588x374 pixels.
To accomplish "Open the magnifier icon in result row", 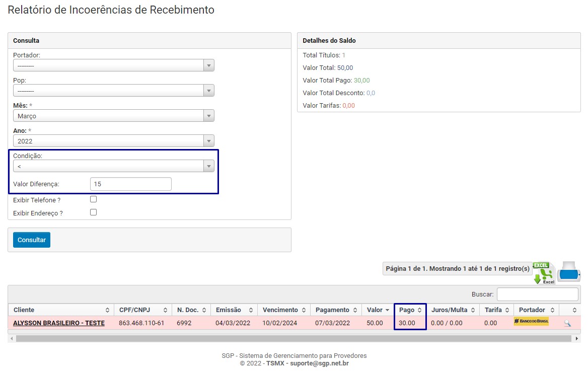I will pyautogui.click(x=567, y=323).
